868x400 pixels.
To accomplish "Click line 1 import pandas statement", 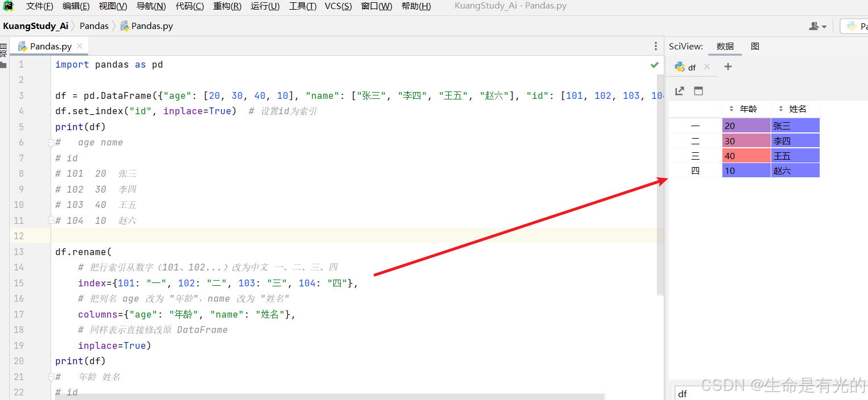I will click(109, 65).
